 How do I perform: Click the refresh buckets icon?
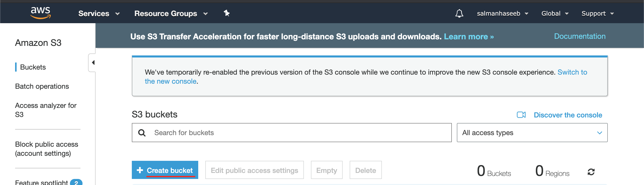pos(591,172)
